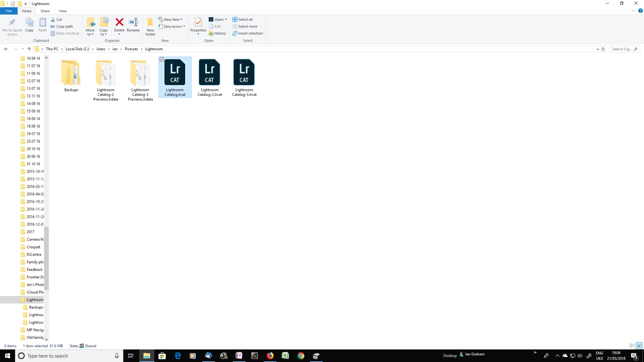Click the Rename icon in Organize group
The width and height of the screenshot is (644, 362).
pyautogui.click(x=133, y=22)
